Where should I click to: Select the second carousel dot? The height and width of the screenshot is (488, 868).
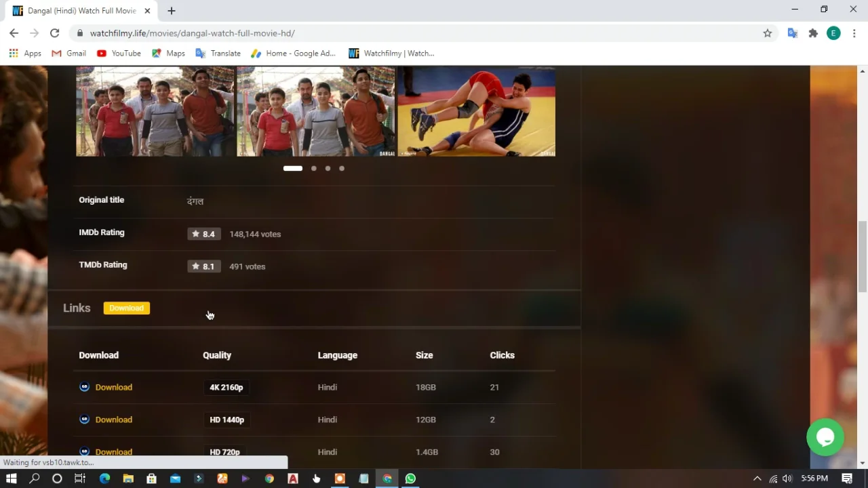314,168
